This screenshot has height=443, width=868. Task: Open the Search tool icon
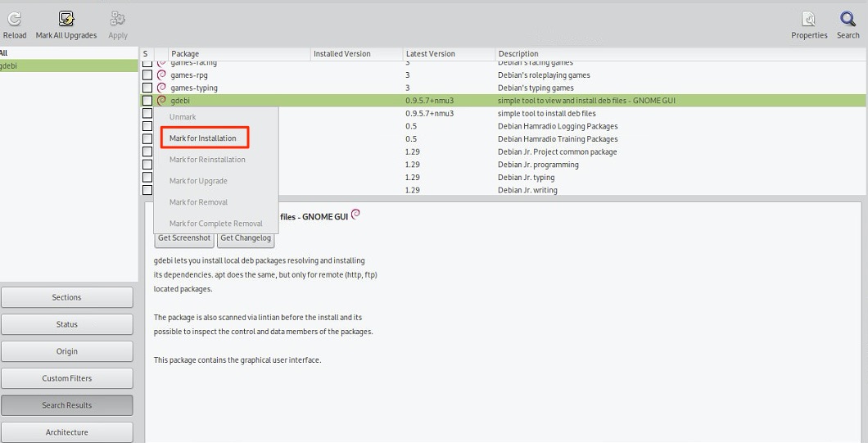[x=848, y=19]
